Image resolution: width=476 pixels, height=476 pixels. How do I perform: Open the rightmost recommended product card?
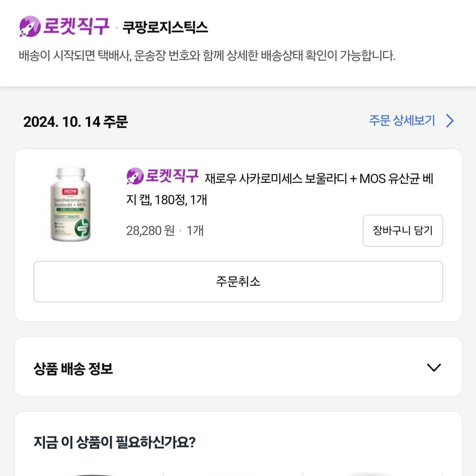pyautogui.click(x=373, y=472)
